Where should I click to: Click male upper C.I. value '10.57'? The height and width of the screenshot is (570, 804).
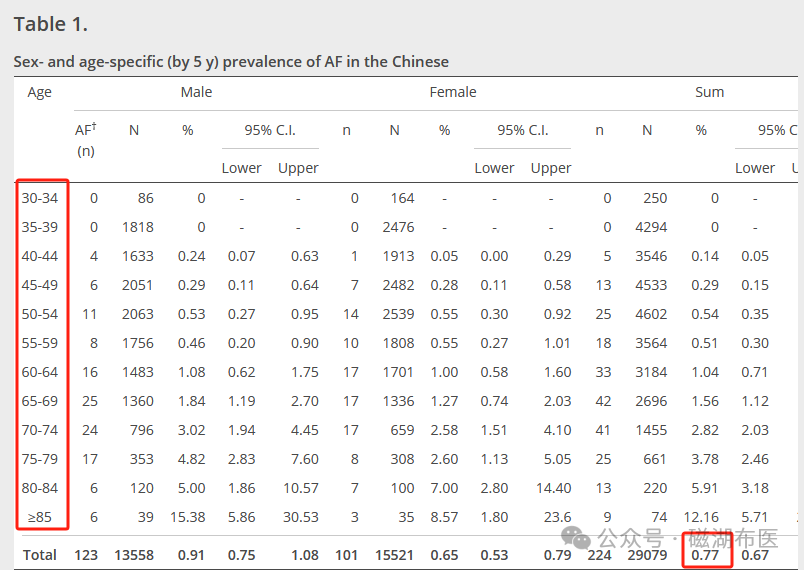301,487
